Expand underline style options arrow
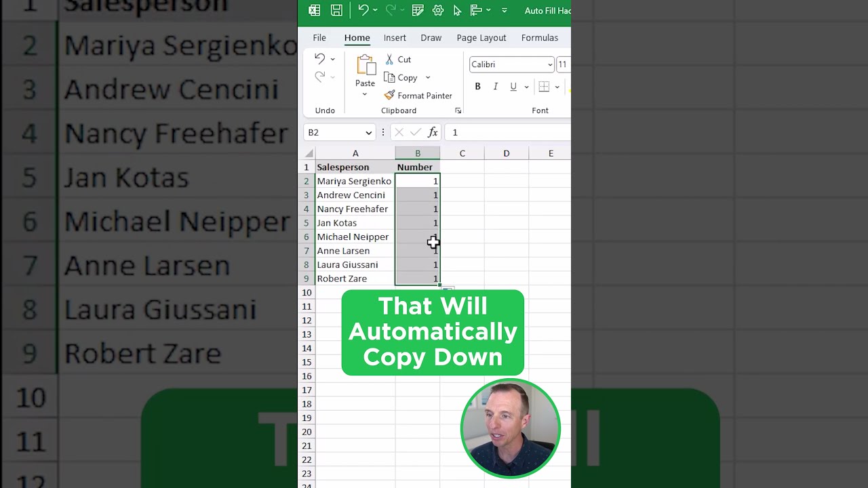Screen dimensions: 868x488 (x=526, y=86)
